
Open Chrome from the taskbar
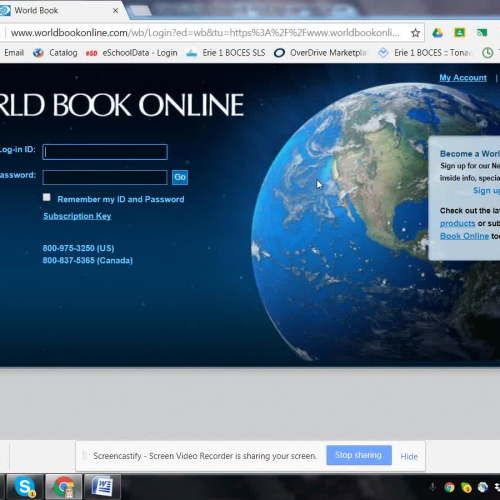pos(64,487)
